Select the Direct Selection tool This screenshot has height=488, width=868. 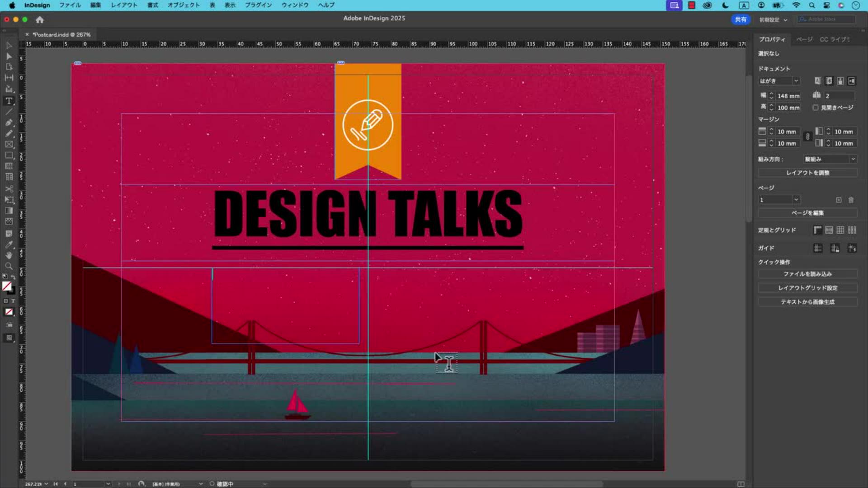[x=9, y=56]
